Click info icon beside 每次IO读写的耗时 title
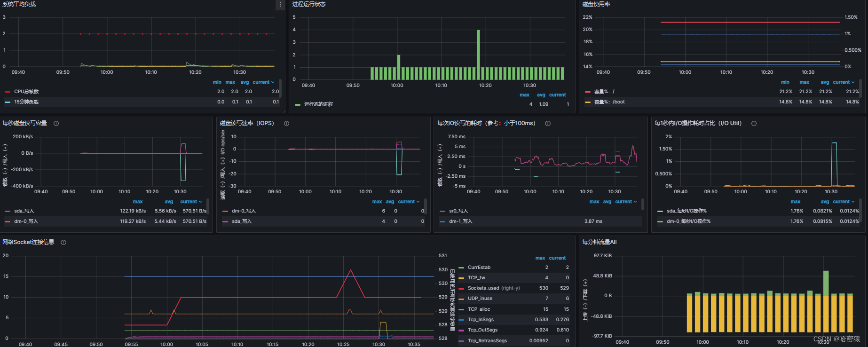The image size is (868, 347). pyautogui.click(x=548, y=123)
